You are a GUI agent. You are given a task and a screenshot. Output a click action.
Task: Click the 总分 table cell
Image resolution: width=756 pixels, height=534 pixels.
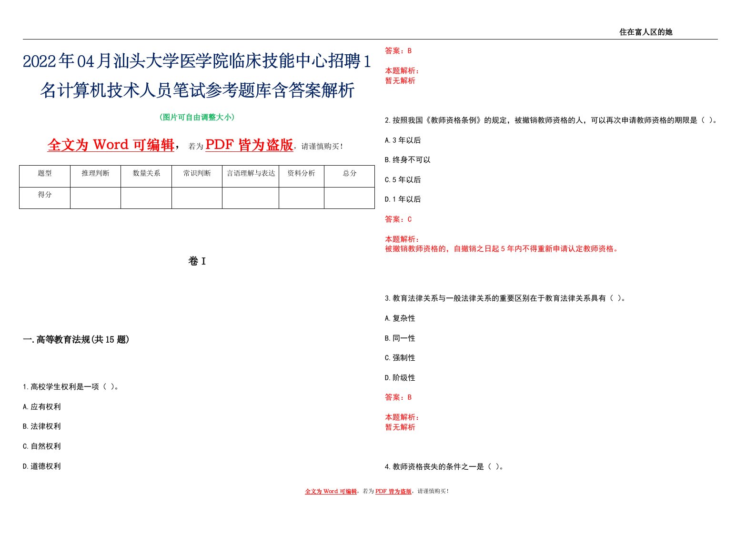(x=350, y=177)
